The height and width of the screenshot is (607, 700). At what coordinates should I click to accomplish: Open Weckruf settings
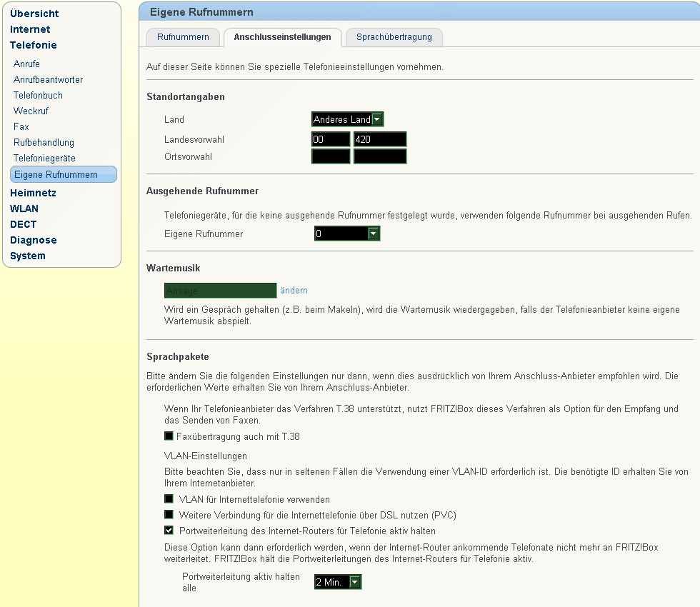click(31, 111)
